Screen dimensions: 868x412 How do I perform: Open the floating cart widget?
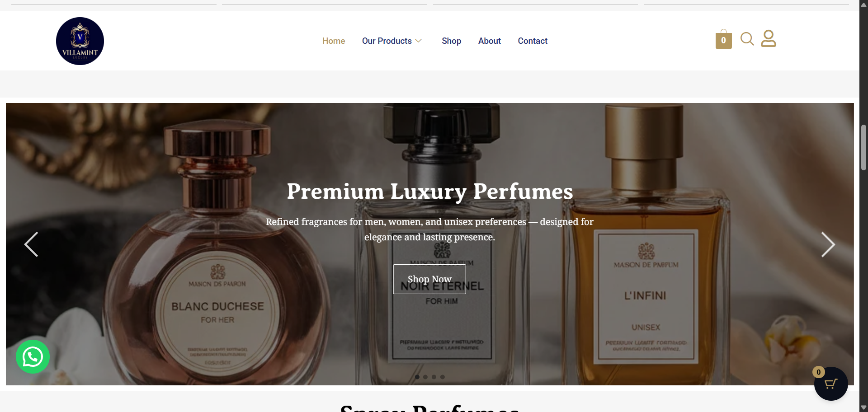831,384
